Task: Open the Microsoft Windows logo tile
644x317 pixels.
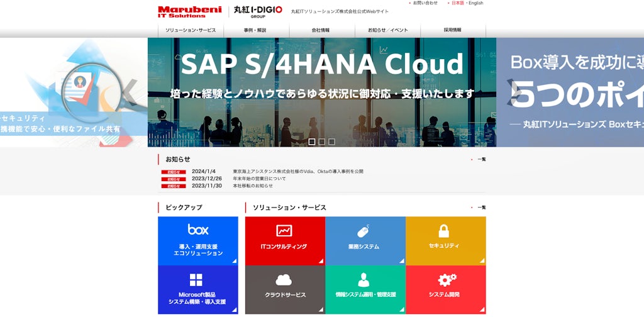Action: click(196, 280)
